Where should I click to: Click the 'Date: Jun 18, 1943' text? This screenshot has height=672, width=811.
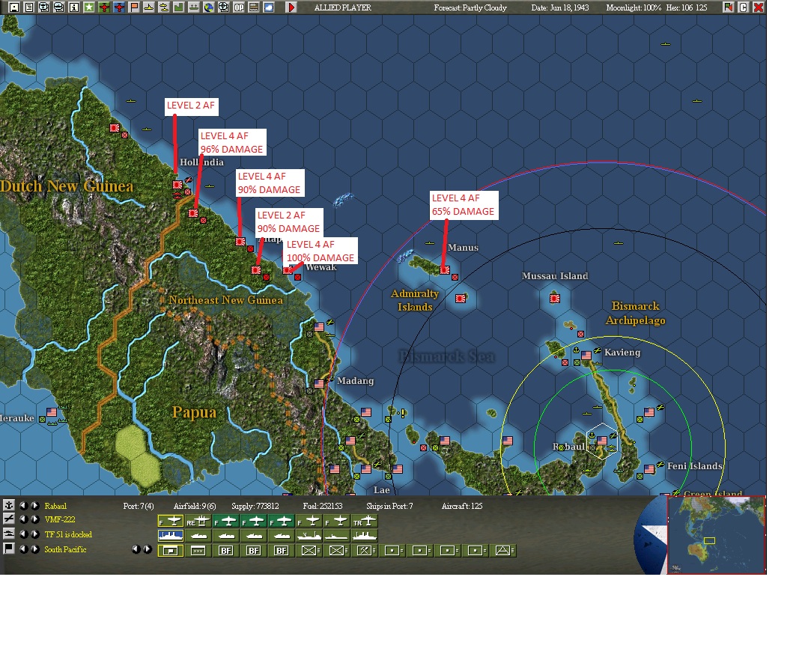(559, 7)
